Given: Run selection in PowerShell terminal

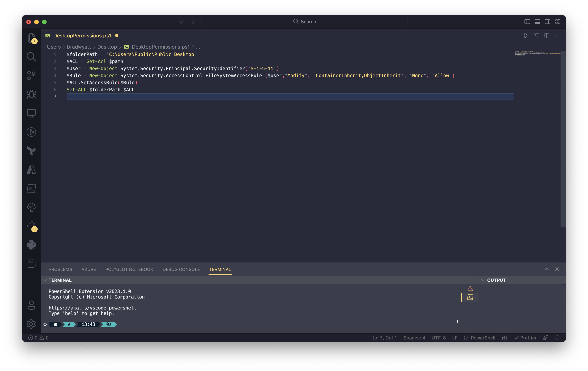Looking at the screenshot, I should point(536,36).
